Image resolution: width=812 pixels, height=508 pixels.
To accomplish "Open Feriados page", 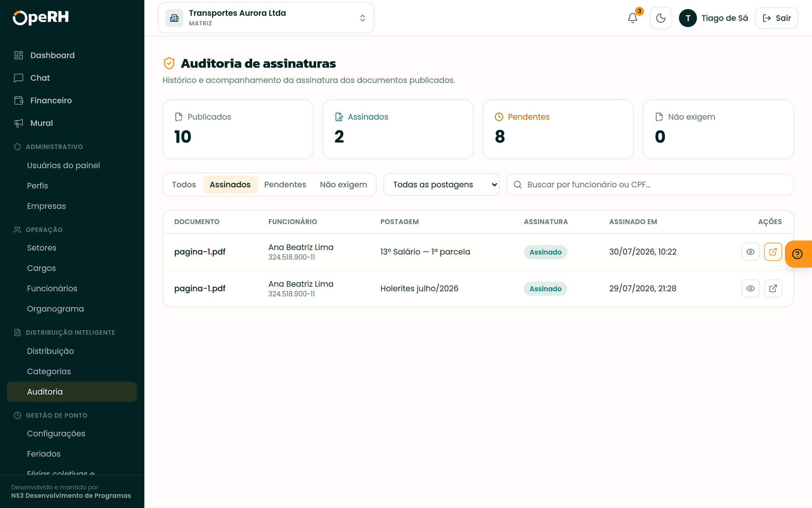I will (72, 454).
